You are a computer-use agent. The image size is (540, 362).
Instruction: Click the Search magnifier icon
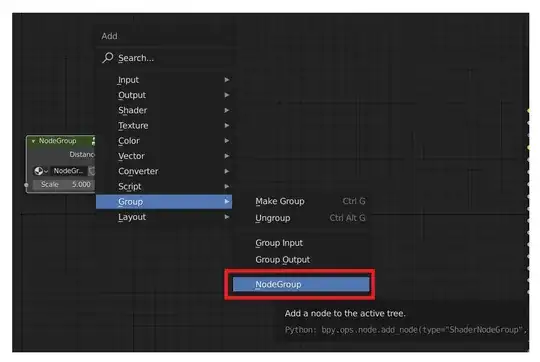coord(108,58)
